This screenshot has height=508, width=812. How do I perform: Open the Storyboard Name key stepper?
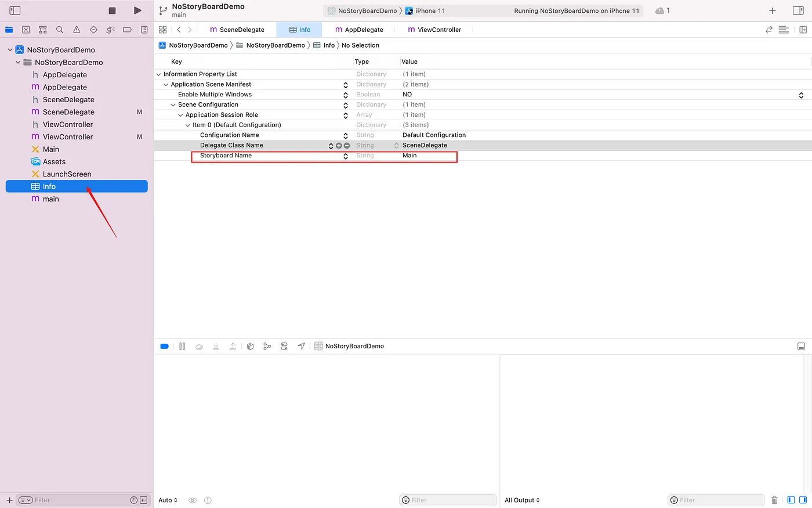(x=346, y=156)
